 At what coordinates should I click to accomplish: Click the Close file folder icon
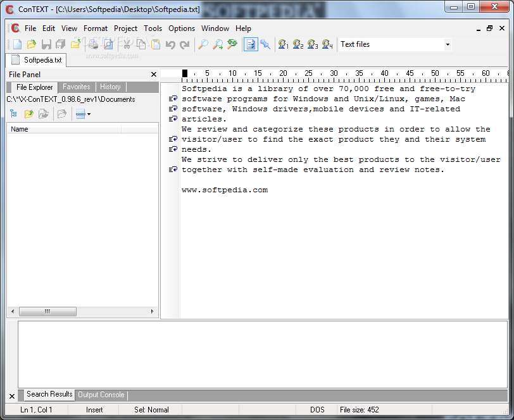click(x=76, y=44)
